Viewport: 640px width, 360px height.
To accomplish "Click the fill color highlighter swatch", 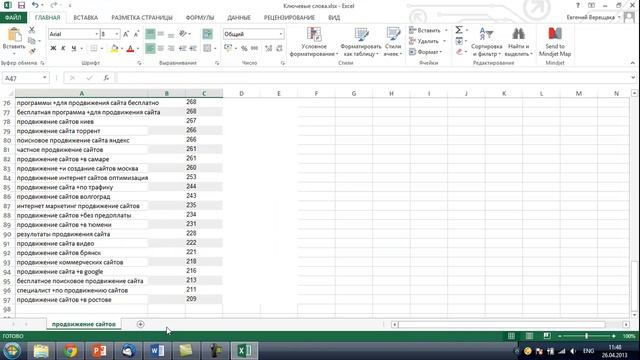I will click(x=114, y=49).
